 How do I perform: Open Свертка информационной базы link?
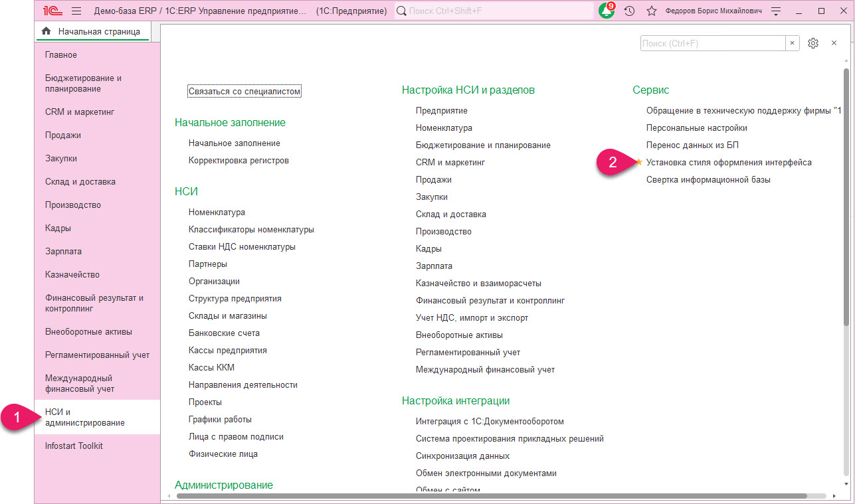pos(708,180)
